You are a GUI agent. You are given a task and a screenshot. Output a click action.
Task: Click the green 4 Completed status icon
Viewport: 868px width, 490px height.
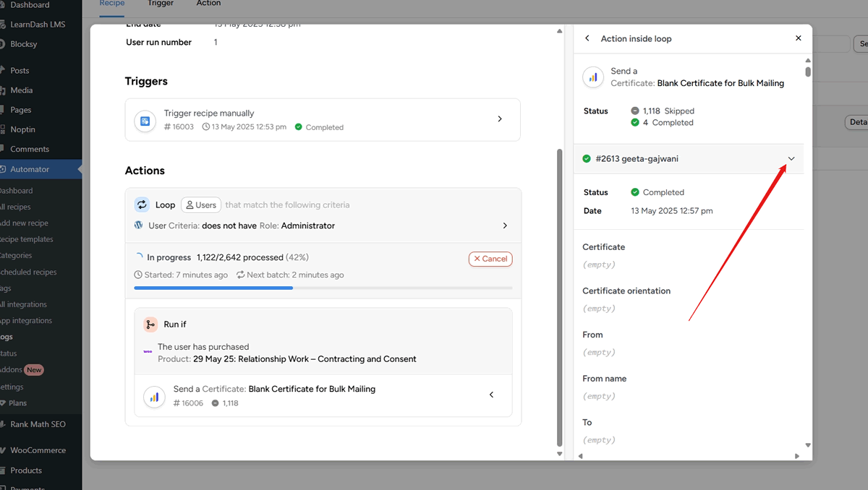click(635, 123)
